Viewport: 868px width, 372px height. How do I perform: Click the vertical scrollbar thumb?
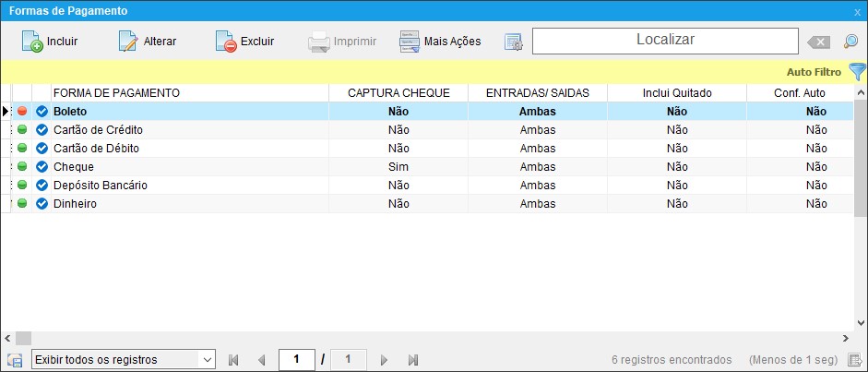pyautogui.click(x=861, y=160)
